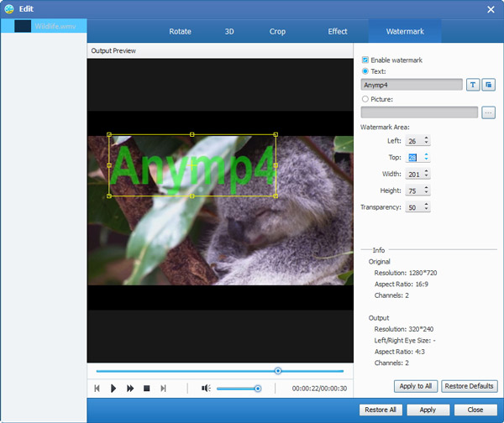Click top-middle handle of watermark box
The image size is (504, 423).
192,134
